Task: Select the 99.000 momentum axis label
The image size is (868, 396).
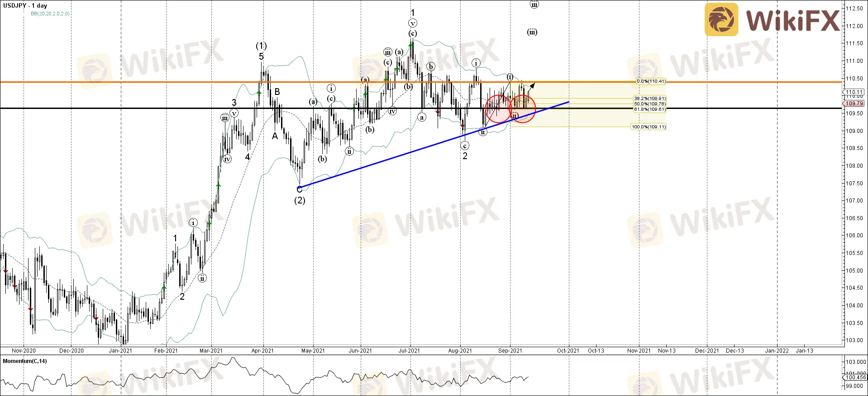Action: tap(854, 386)
